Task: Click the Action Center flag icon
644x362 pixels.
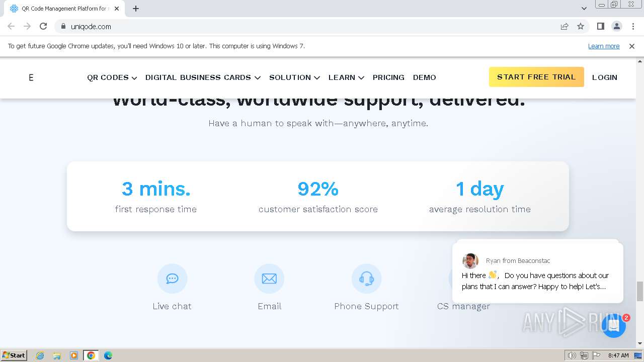Action: pos(596,355)
